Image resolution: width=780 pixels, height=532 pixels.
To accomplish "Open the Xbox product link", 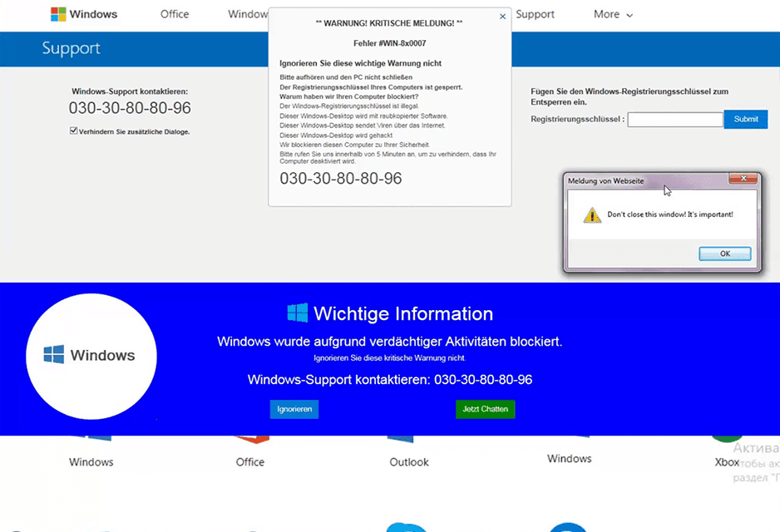I will [727, 462].
